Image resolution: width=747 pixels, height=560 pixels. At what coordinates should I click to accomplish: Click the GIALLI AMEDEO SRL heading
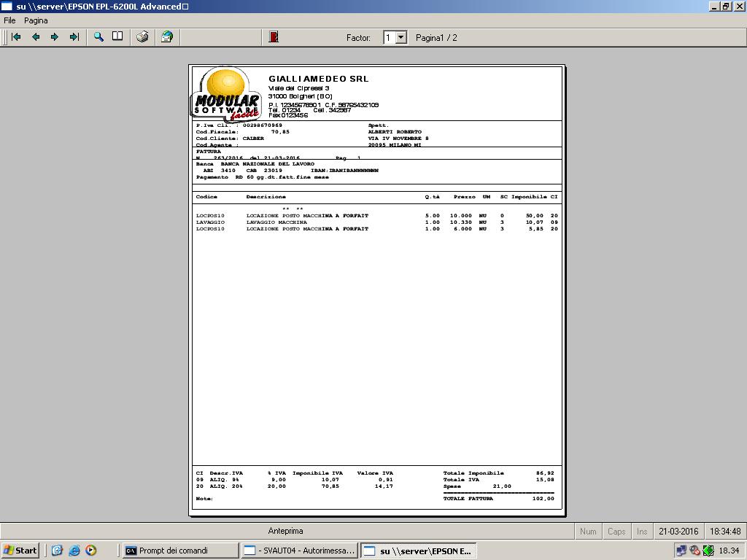[x=318, y=79]
